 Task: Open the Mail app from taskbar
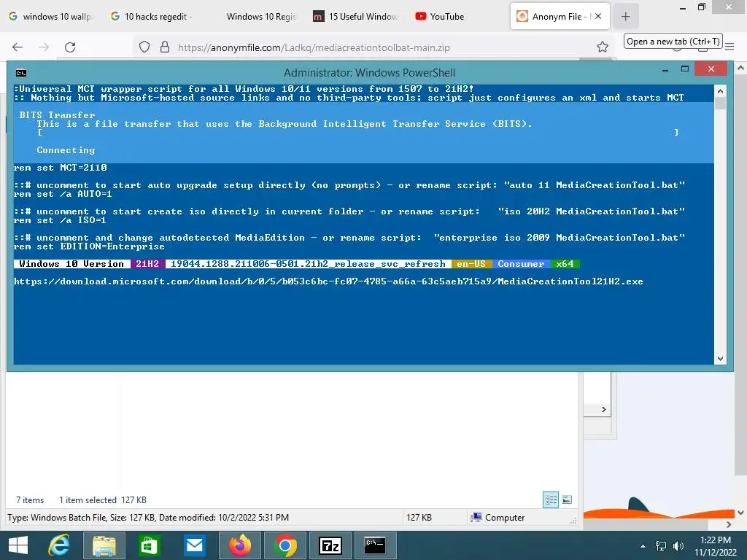(x=195, y=545)
